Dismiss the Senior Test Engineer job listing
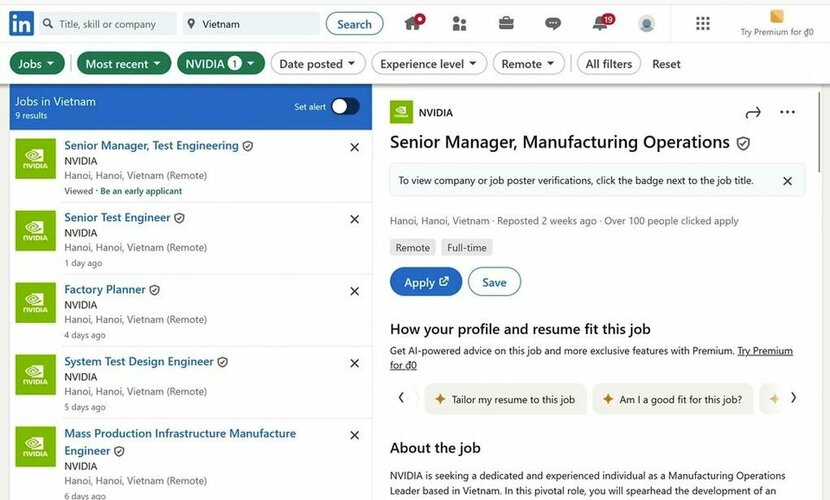 355,219
